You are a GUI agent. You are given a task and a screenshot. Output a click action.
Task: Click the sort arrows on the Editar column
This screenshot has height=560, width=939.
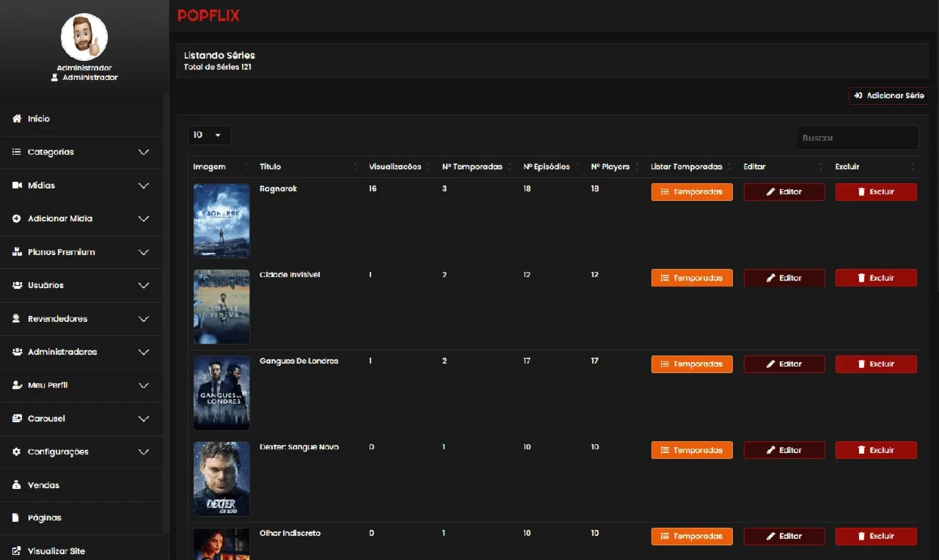[822, 166]
